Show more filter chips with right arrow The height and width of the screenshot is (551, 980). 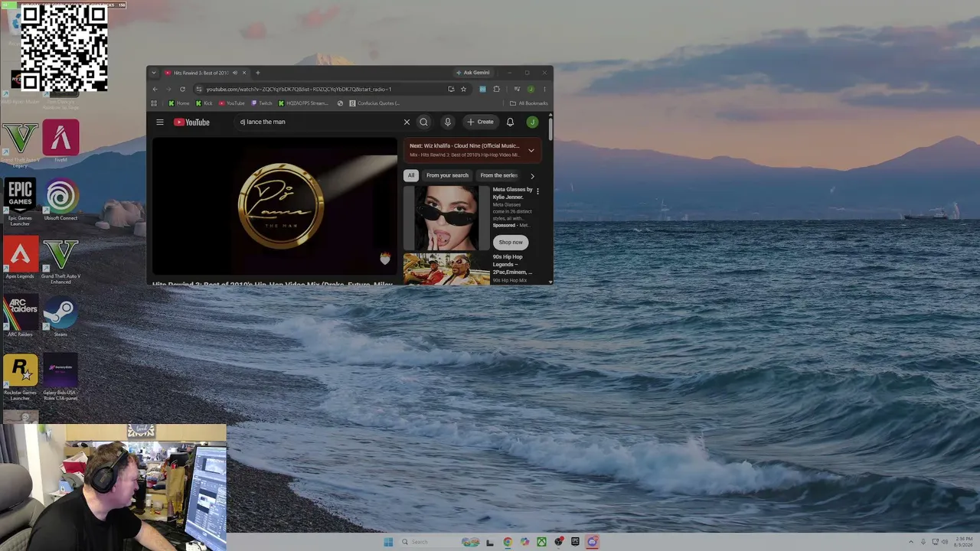[532, 176]
